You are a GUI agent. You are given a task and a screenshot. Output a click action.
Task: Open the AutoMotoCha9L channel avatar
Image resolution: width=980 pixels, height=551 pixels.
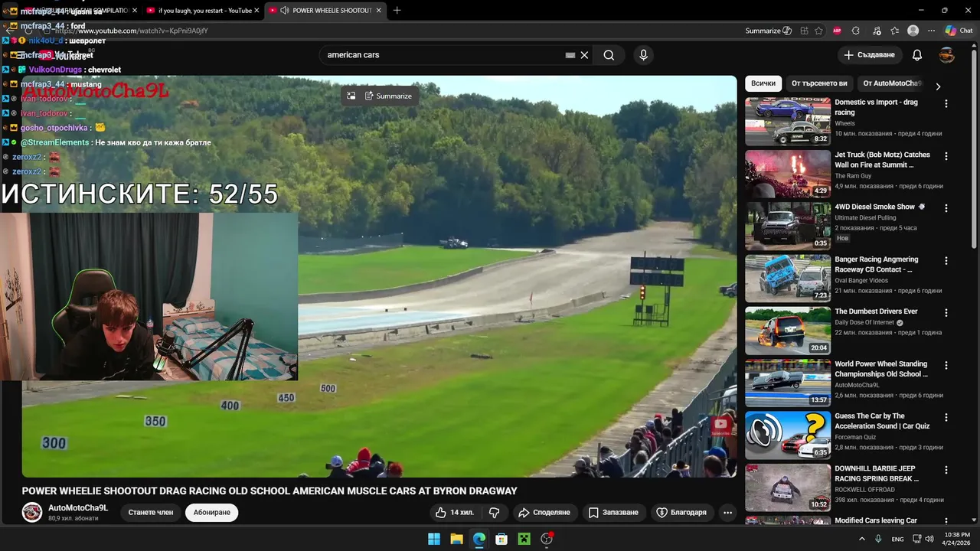point(32,512)
